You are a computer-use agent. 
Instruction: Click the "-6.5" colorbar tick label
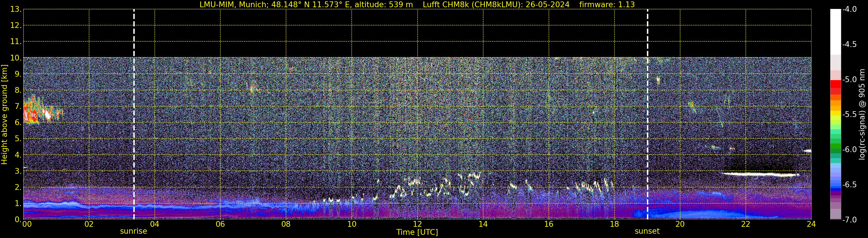coord(850,185)
